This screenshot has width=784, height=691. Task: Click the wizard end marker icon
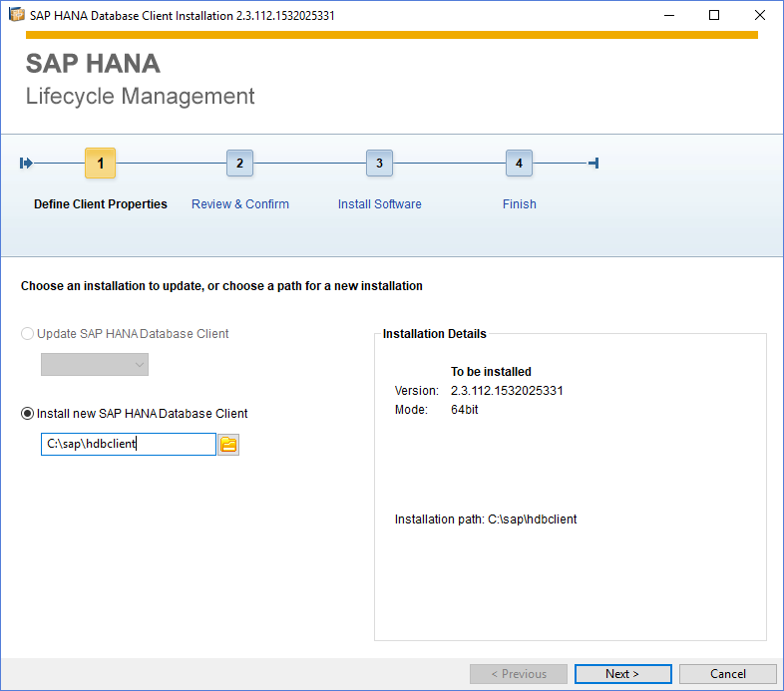[593, 163]
